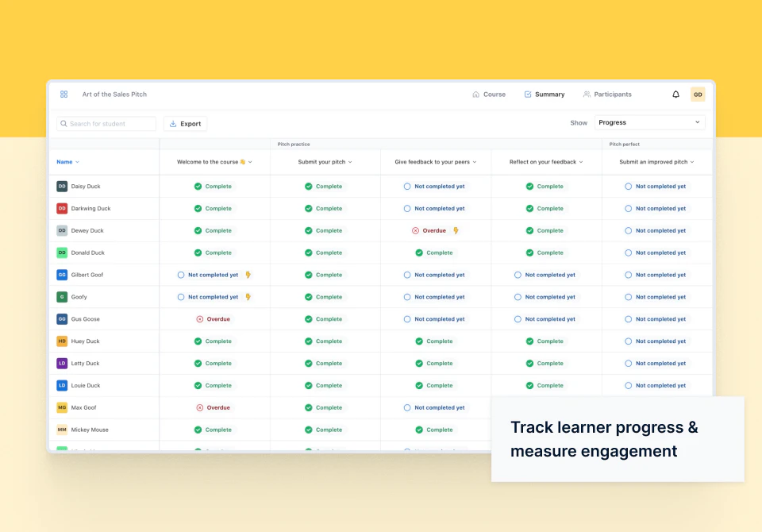Click the 'Search for student' field

[x=107, y=124]
